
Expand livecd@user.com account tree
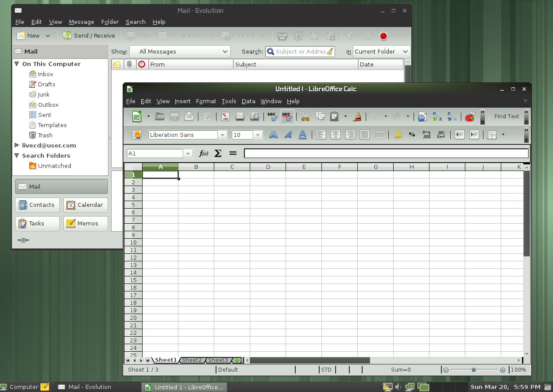[x=17, y=145]
